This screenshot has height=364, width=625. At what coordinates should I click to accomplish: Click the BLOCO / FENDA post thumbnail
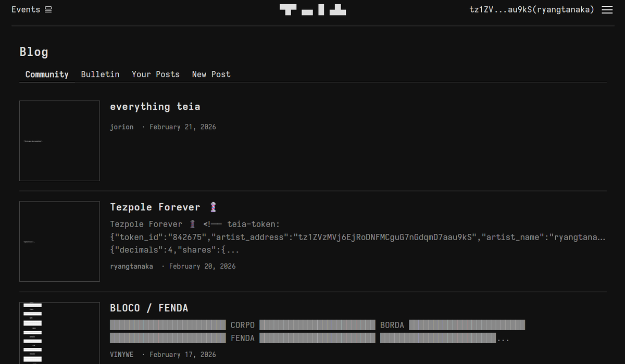pyautogui.click(x=59, y=333)
